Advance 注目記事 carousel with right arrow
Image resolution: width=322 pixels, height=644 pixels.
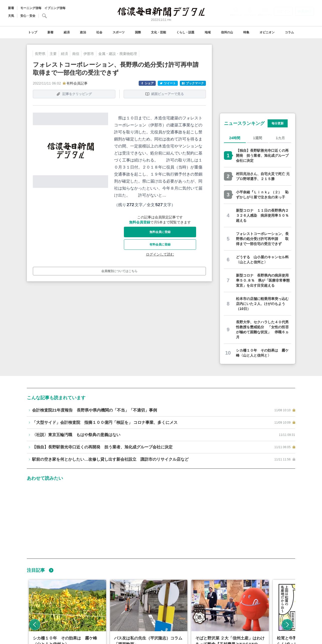coord(287,624)
